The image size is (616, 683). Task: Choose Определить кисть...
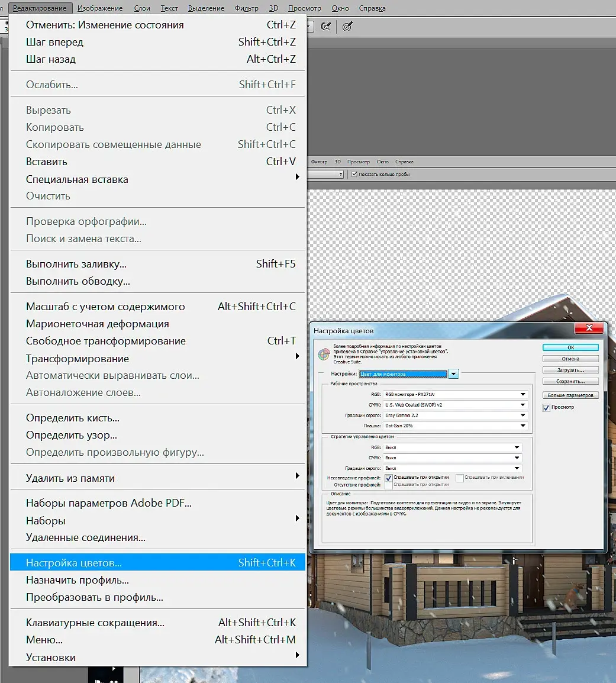coord(158,418)
